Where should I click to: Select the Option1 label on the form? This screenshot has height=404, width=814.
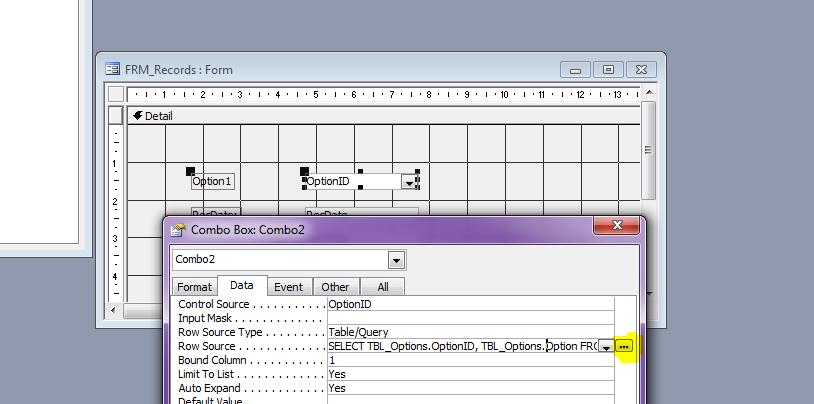pos(212,182)
